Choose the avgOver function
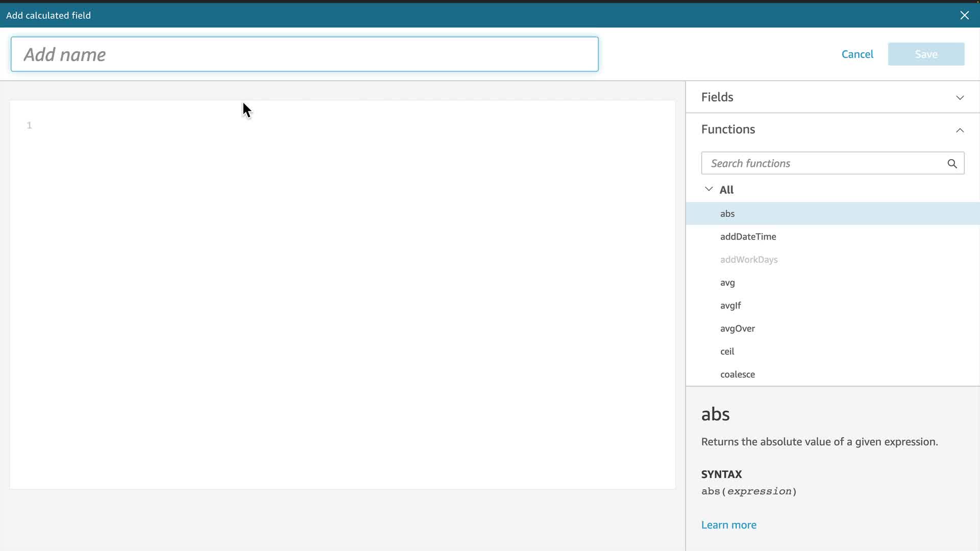The width and height of the screenshot is (980, 551). pos(738,329)
